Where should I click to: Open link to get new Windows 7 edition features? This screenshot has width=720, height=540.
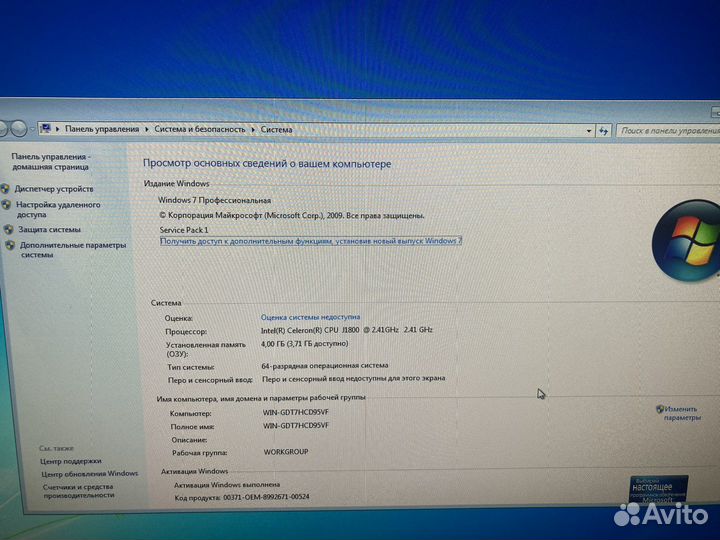pyautogui.click(x=310, y=241)
